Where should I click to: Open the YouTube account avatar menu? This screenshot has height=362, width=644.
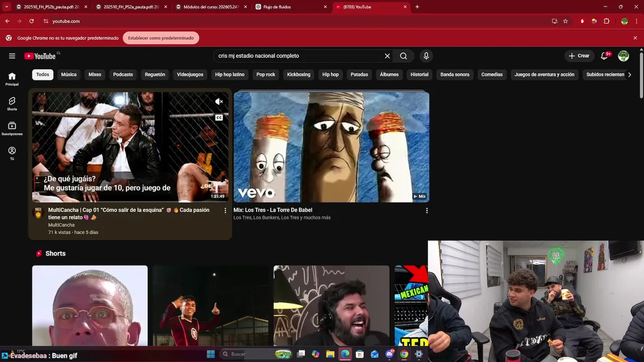tap(623, 56)
